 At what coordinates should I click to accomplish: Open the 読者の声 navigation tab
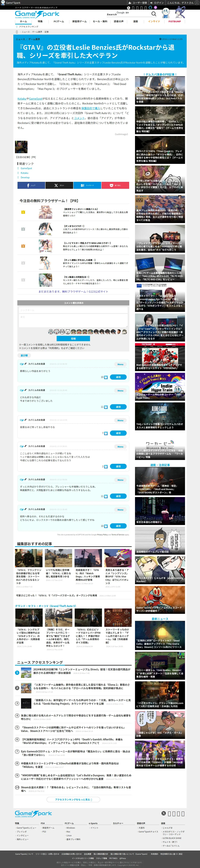coord(118,22)
